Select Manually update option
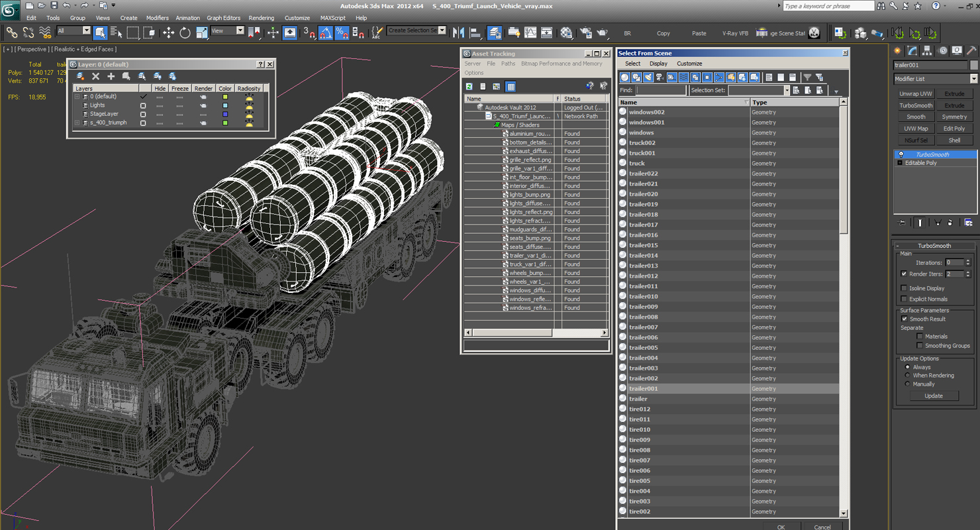This screenshot has height=530, width=980. click(x=908, y=384)
